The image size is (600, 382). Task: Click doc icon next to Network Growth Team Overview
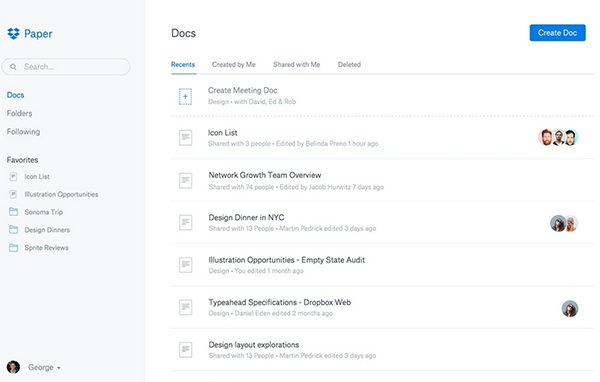pyautogui.click(x=186, y=180)
